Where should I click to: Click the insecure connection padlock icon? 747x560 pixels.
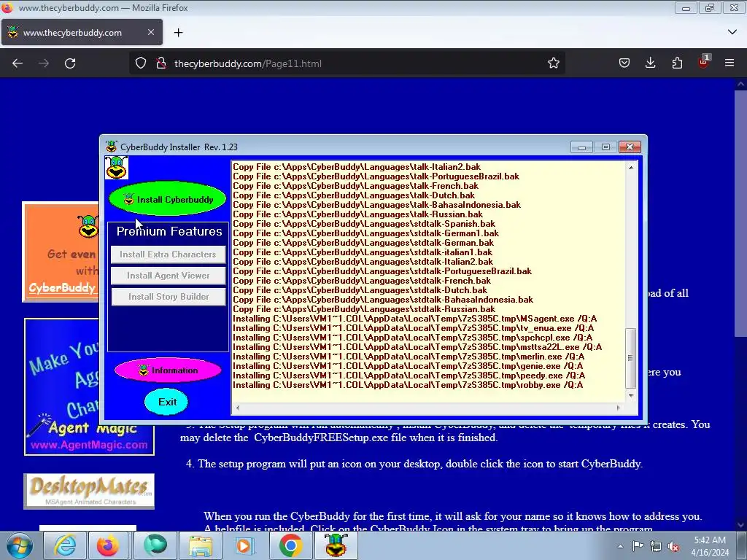click(x=161, y=63)
